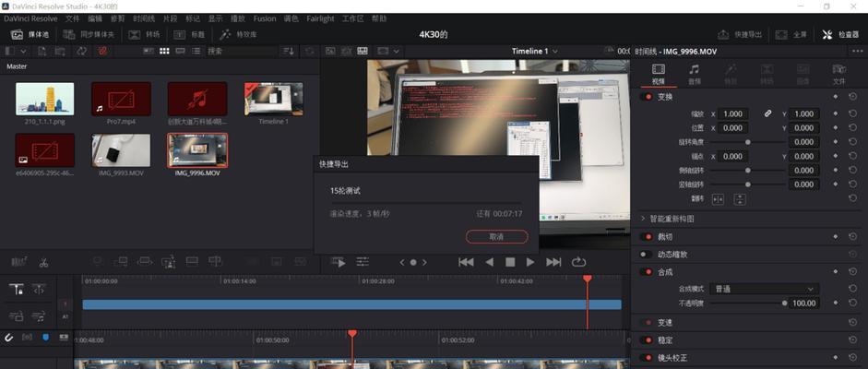
Task: Play the timeline forward
Action: 530,262
